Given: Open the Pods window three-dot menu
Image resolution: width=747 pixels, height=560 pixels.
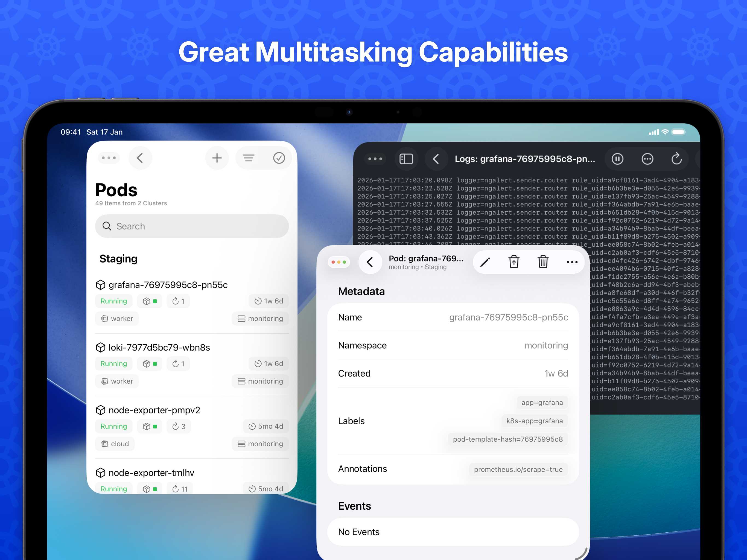Looking at the screenshot, I should tap(109, 158).
